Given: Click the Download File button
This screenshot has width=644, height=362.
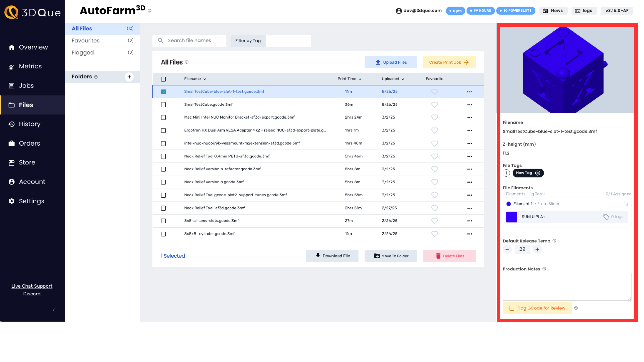Looking at the screenshot, I should 332,256.
